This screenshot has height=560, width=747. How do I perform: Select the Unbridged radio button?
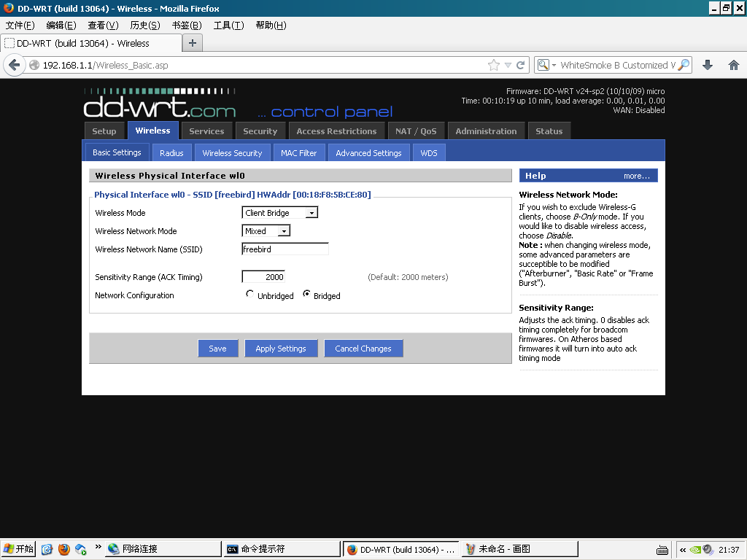point(249,295)
